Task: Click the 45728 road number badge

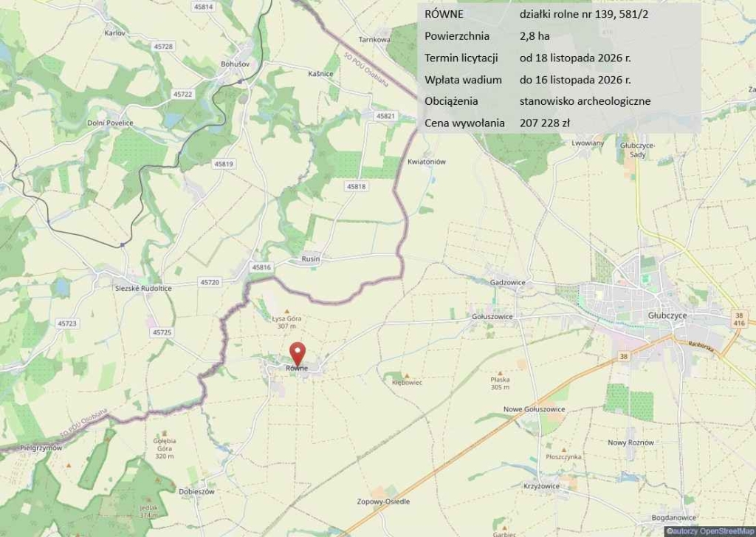Action: click(163, 47)
